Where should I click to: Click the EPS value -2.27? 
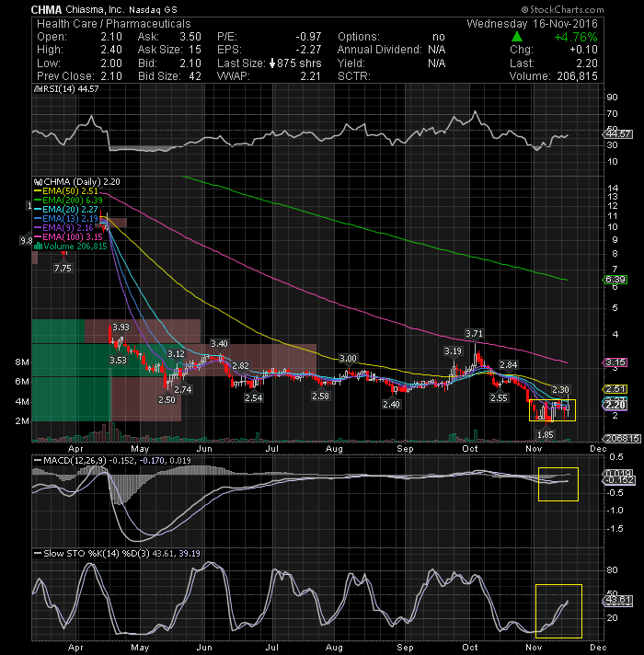[308, 50]
